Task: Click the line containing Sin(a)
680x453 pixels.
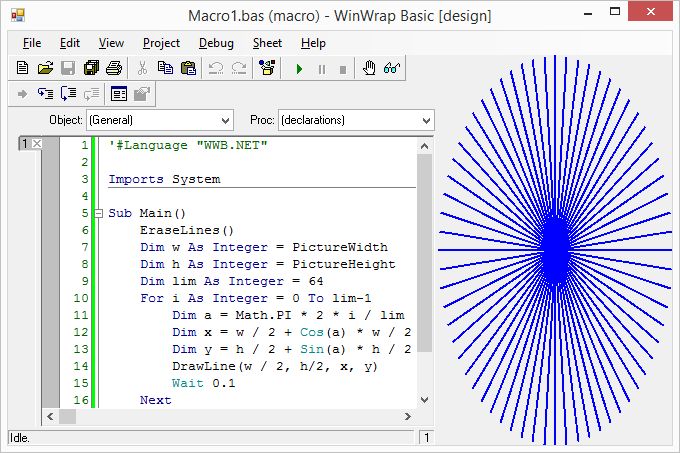Action: (x=291, y=349)
